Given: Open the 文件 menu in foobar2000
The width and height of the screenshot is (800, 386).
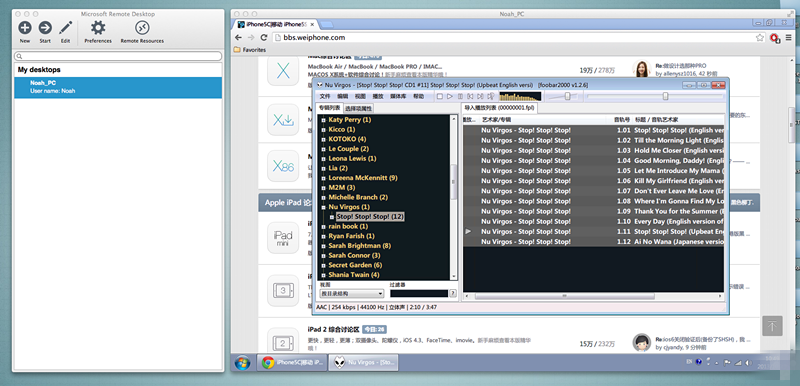Looking at the screenshot, I should tap(325, 96).
